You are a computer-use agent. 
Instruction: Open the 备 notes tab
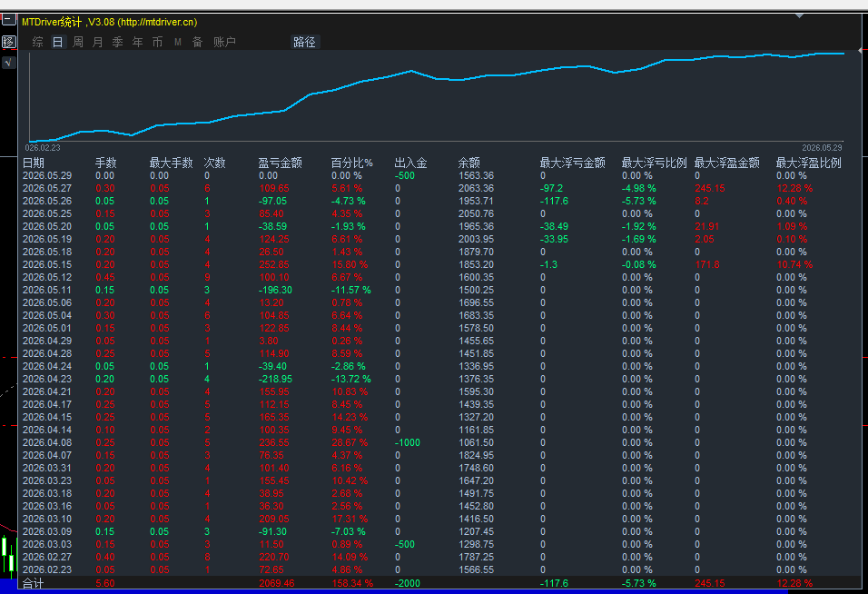[197, 42]
